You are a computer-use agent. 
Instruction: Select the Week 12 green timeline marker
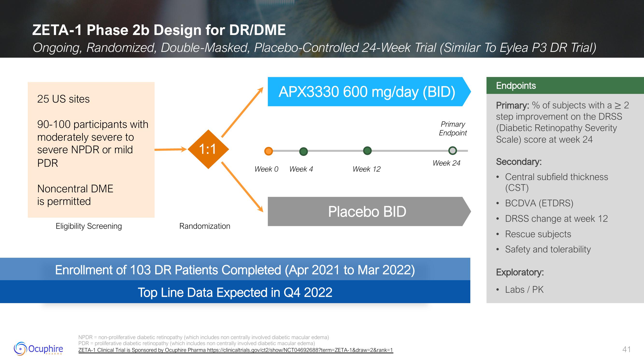367,151
